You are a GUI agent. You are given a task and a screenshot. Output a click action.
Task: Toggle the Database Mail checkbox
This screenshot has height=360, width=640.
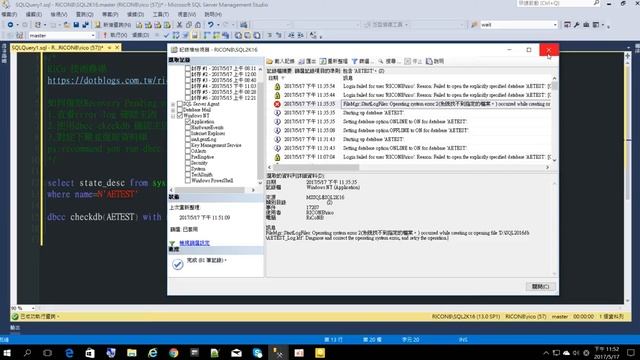[180, 110]
